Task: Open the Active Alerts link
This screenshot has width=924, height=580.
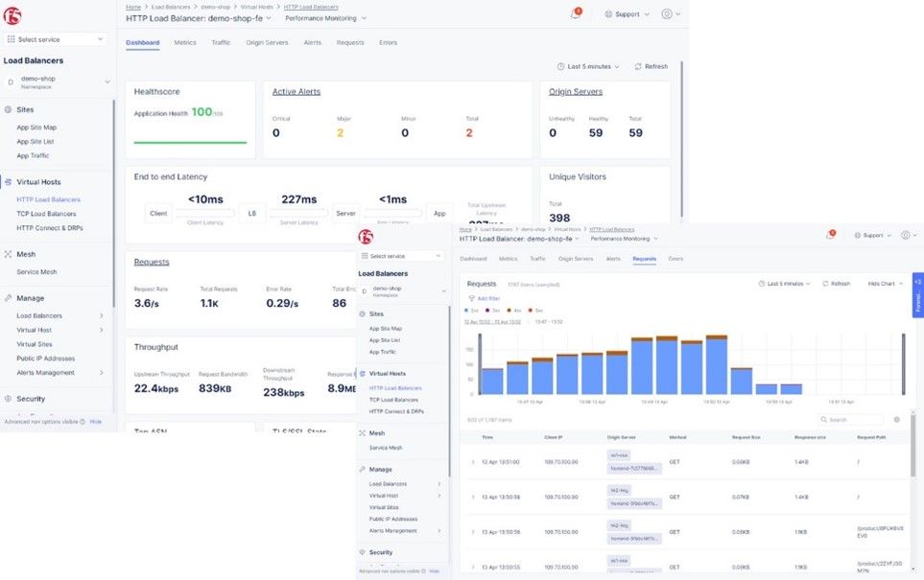Action: click(296, 92)
